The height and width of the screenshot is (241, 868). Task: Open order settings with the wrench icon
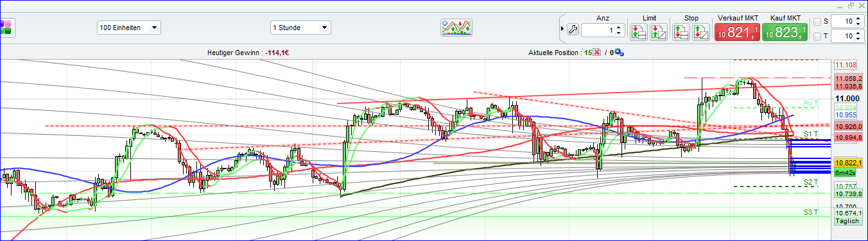tap(573, 29)
